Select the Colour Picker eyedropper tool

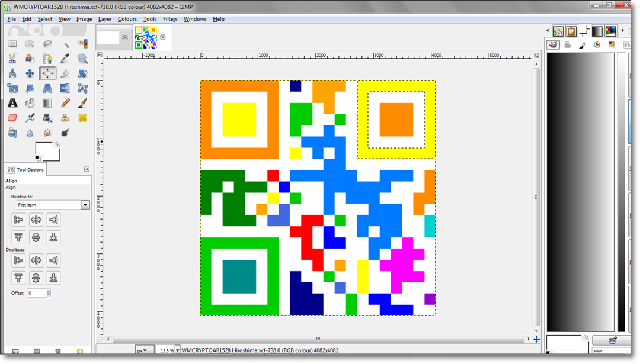[x=65, y=59]
